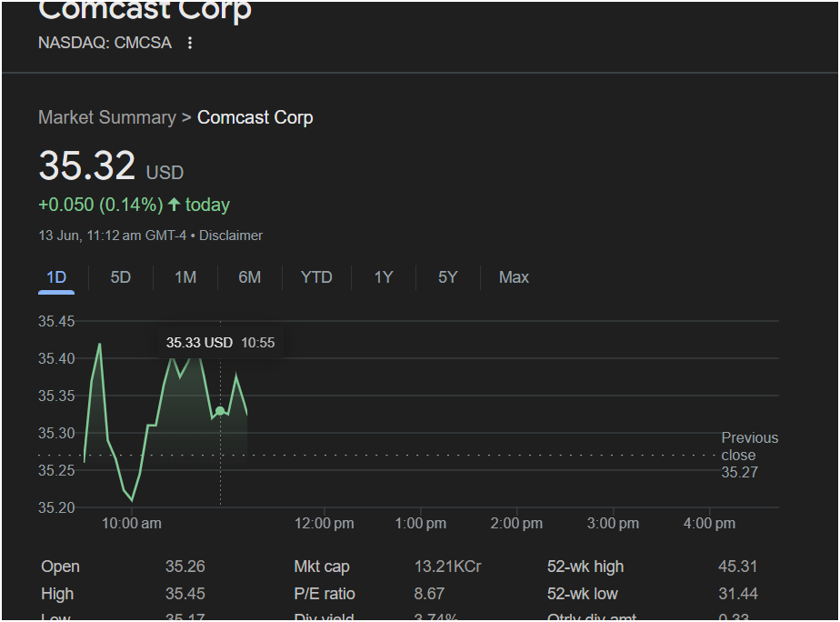Click the 4:00 pm axis label
The image size is (840, 622).
click(709, 524)
